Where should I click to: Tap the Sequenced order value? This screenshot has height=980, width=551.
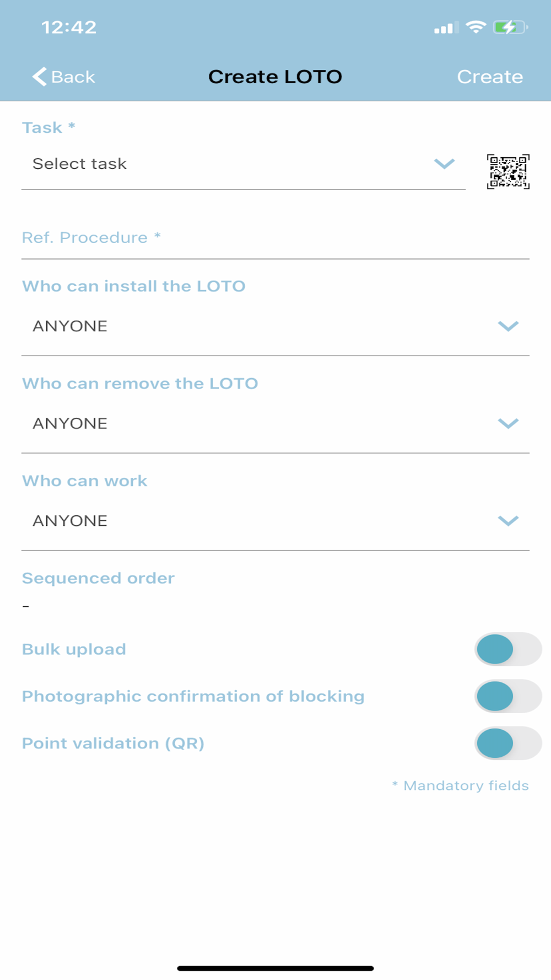[26, 606]
